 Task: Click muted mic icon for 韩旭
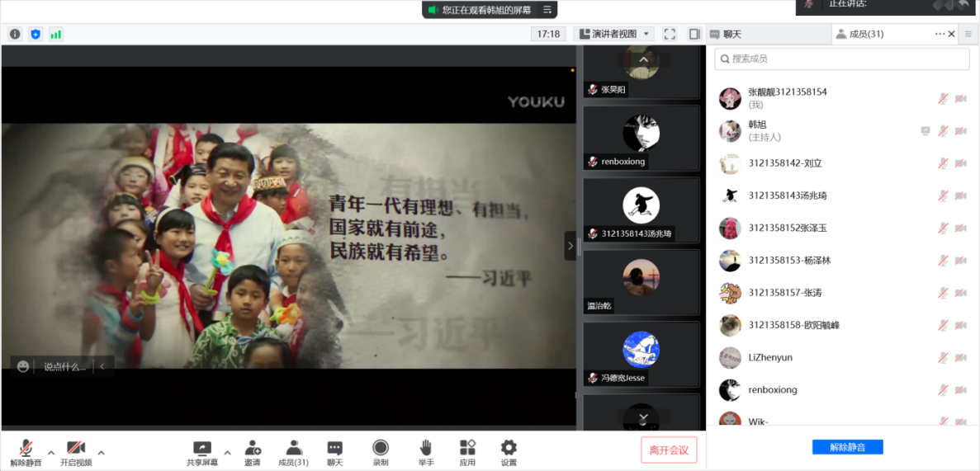click(x=943, y=130)
